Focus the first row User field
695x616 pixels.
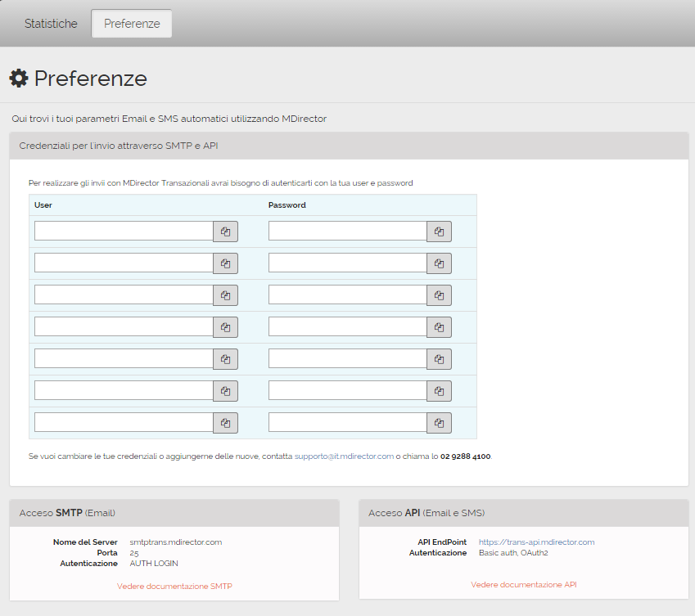124,232
